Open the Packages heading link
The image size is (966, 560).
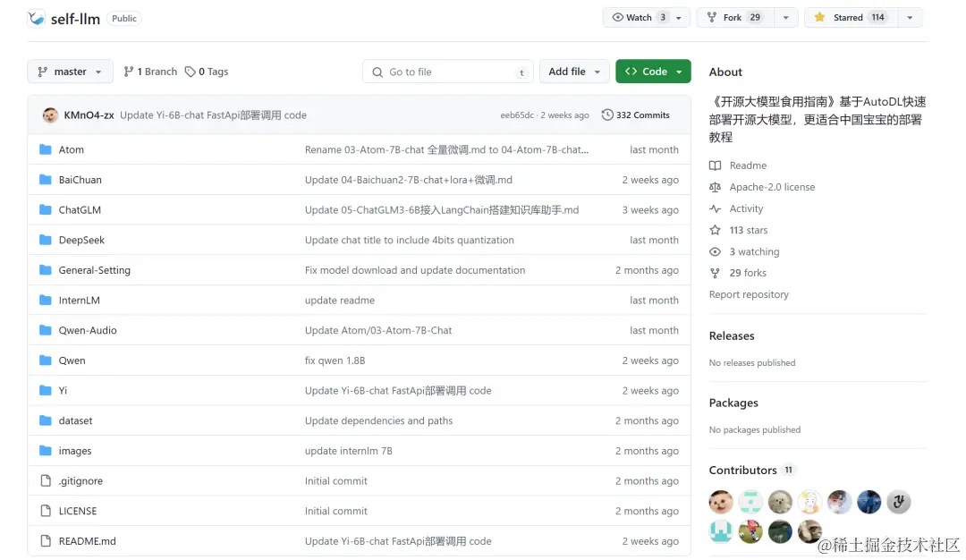733,403
